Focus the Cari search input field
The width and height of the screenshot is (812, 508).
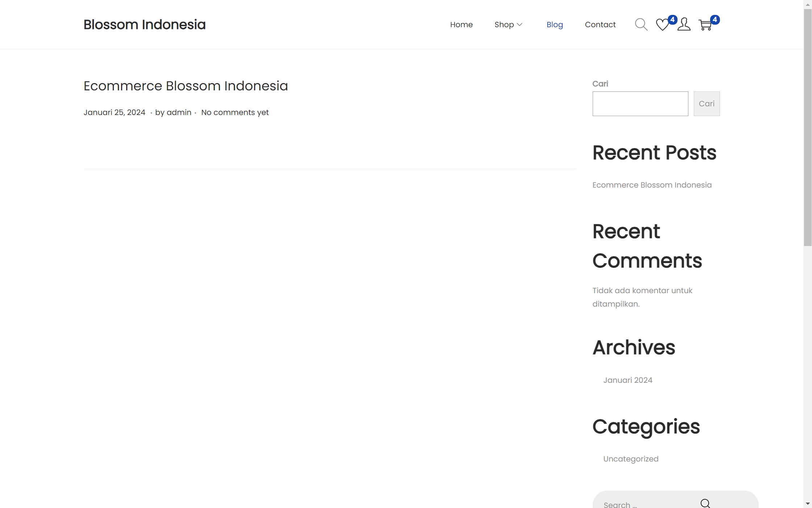pyautogui.click(x=640, y=104)
